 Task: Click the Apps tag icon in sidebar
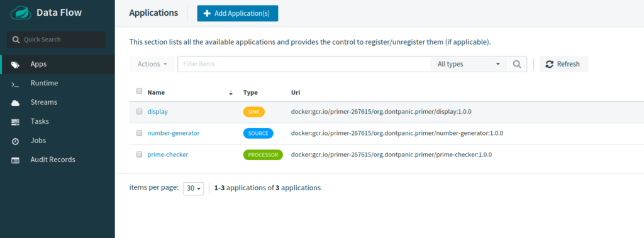(x=15, y=65)
